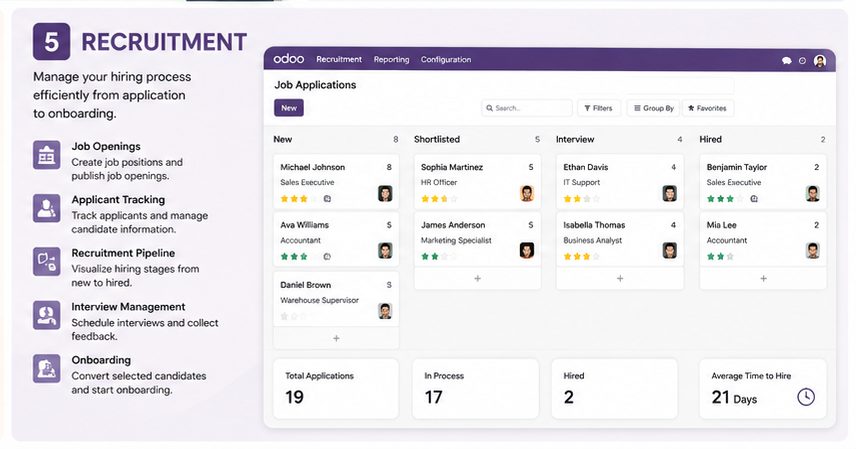The width and height of the screenshot is (856, 449).
Task: Click the Interview column header
Action: pos(575,139)
